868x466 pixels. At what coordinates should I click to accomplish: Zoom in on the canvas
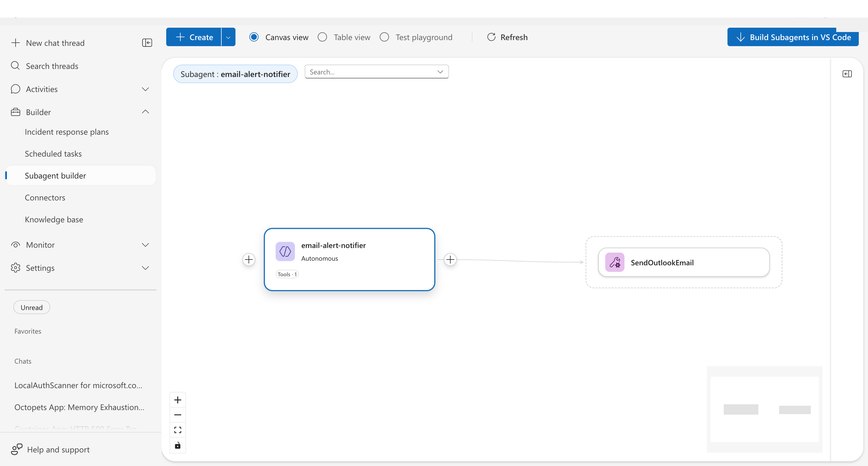pyautogui.click(x=177, y=400)
